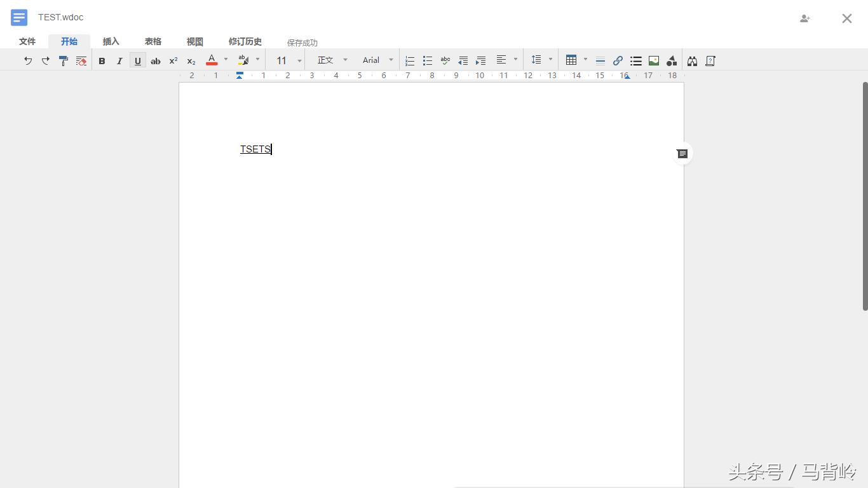868x488 pixels.
Task: Toggle bold formatting
Action: click(102, 61)
